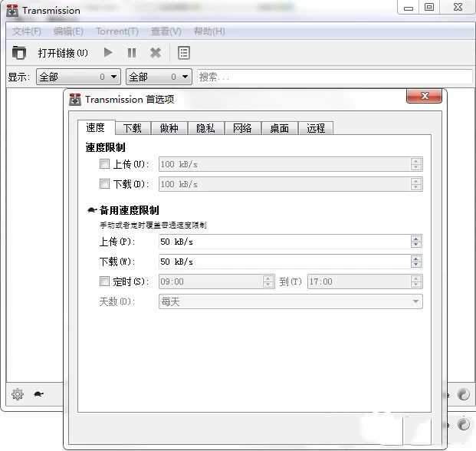Expand the first 全部 filter dropdown
Viewport: 476px width, 451px height.
click(x=78, y=77)
